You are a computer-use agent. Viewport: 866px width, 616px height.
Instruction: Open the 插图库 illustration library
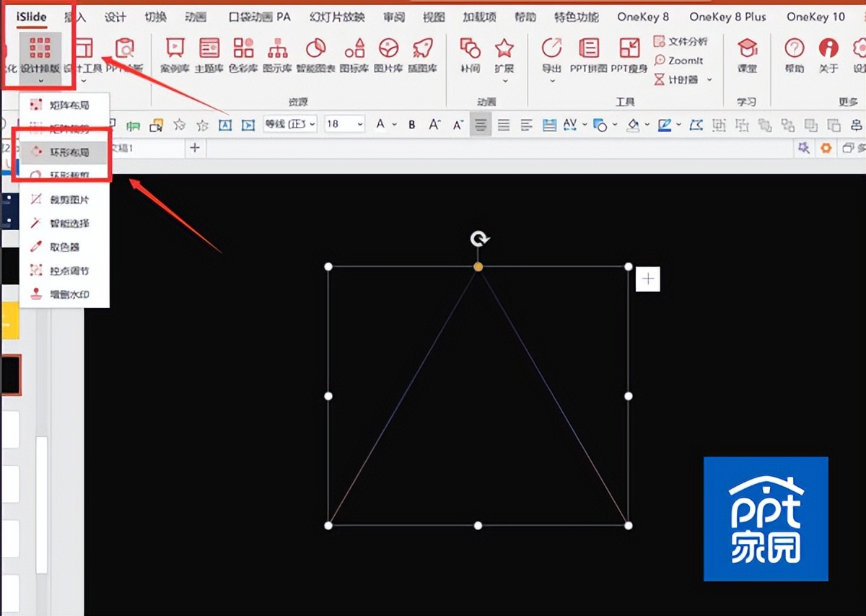click(x=423, y=56)
